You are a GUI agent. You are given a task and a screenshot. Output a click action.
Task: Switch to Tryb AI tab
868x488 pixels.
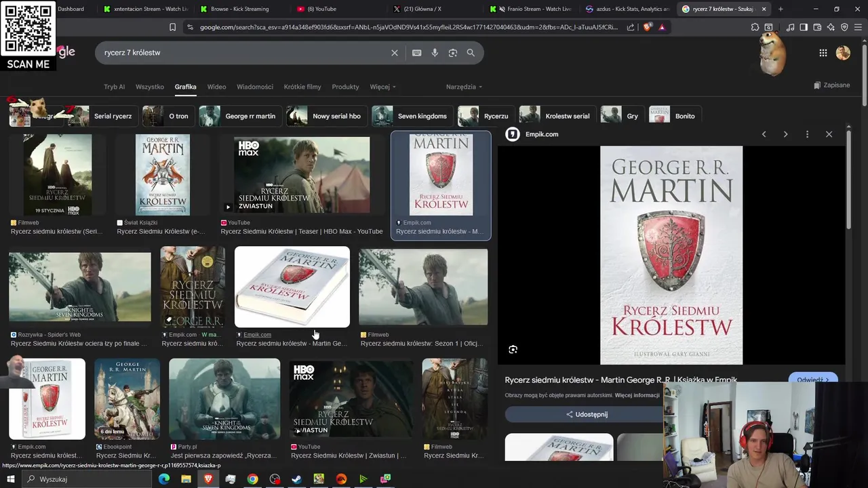point(114,87)
